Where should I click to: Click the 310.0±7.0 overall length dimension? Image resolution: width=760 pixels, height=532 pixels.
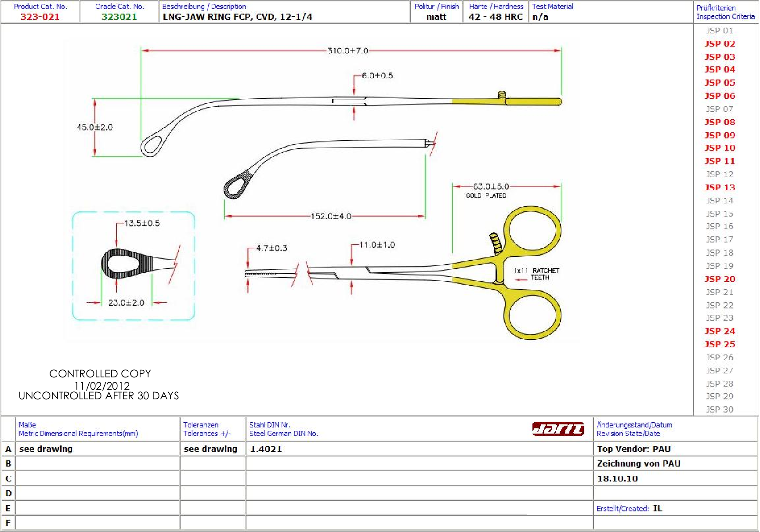pyautogui.click(x=347, y=51)
